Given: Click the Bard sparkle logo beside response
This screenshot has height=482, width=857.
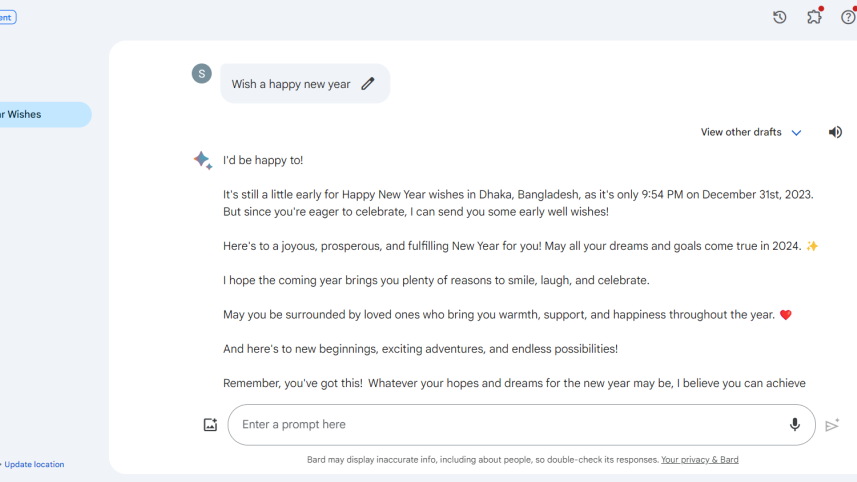Looking at the screenshot, I should 202,160.
